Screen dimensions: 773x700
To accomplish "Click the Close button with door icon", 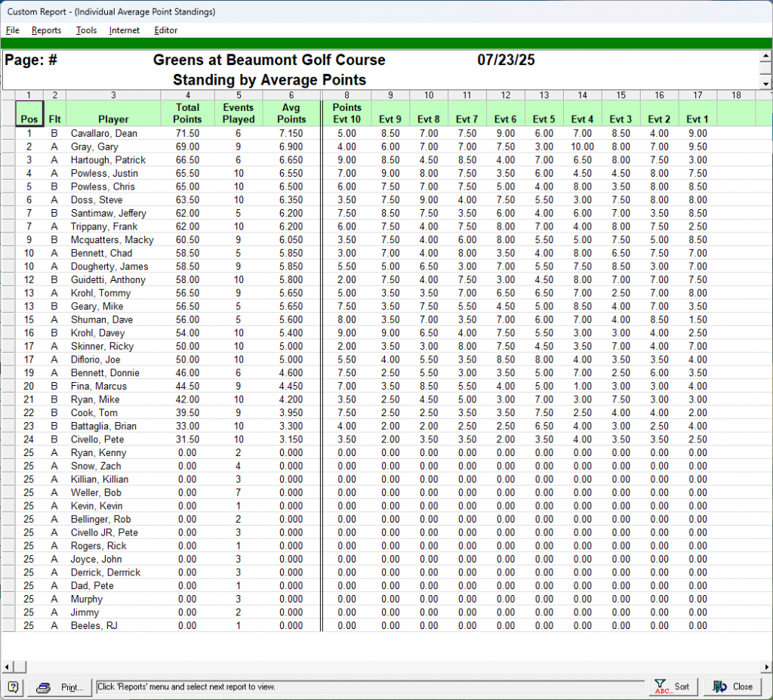I will [x=733, y=687].
